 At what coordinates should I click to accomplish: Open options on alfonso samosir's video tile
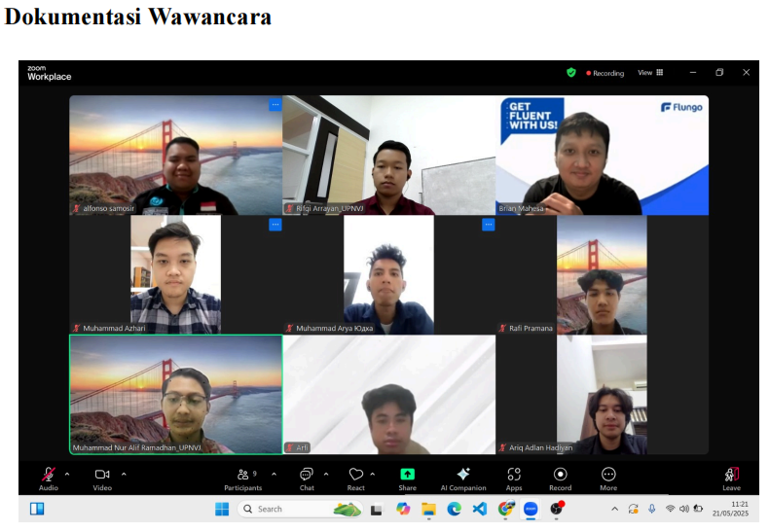[275, 105]
